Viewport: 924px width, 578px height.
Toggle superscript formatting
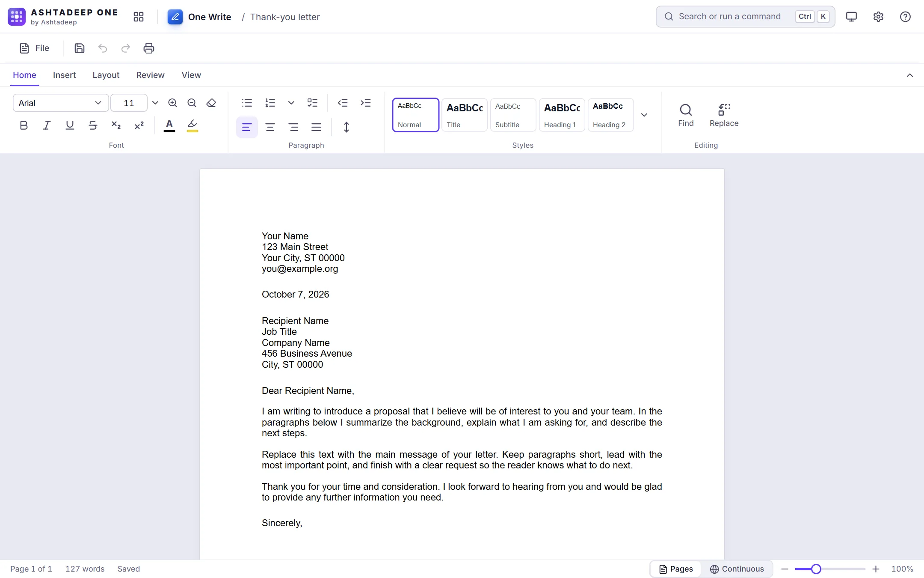139,125
